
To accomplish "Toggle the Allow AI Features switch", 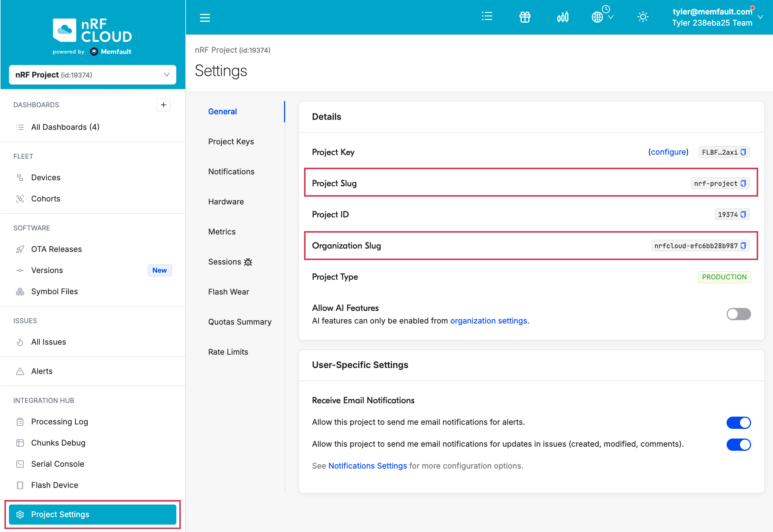I will [738, 314].
